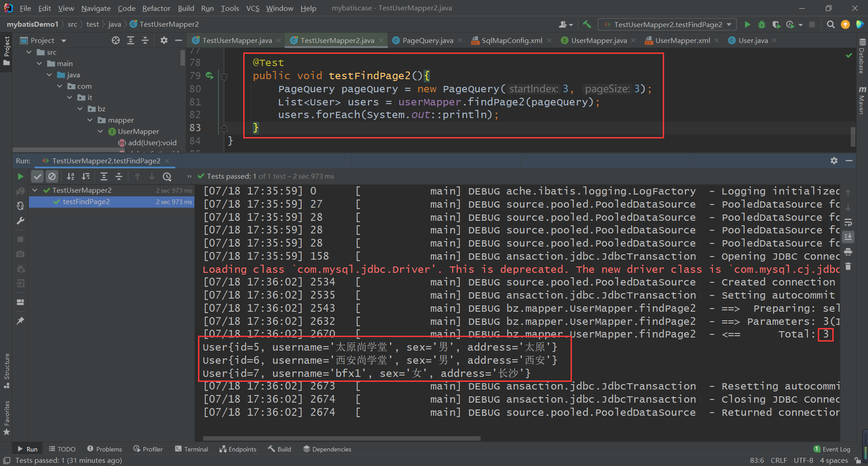Open the Maven side panel
868x466 pixels.
862,100
